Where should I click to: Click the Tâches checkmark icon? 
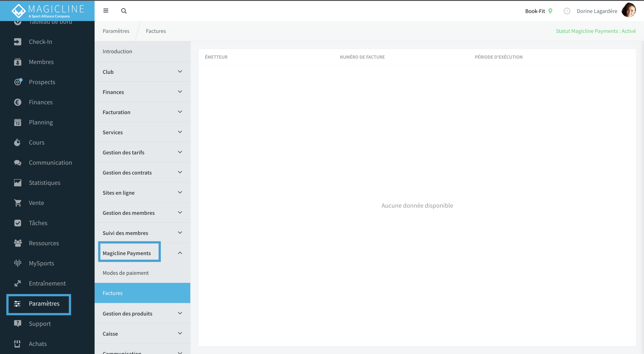tap(17, 223)
